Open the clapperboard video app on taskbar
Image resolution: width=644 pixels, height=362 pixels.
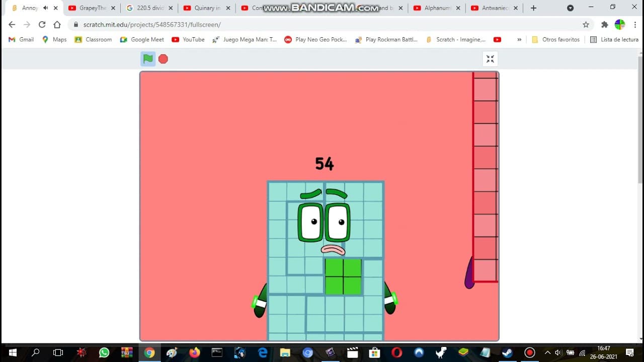tap(352, 352)
